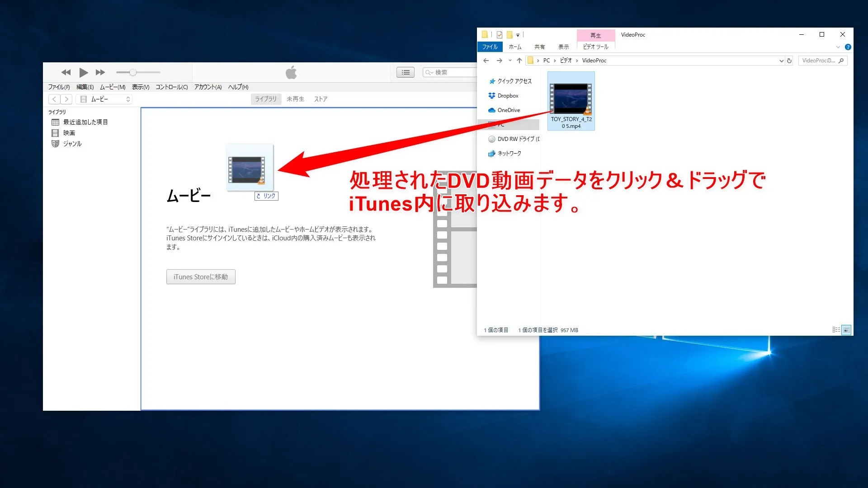Click Explorer up-one-level arrow

pos(519,61)
